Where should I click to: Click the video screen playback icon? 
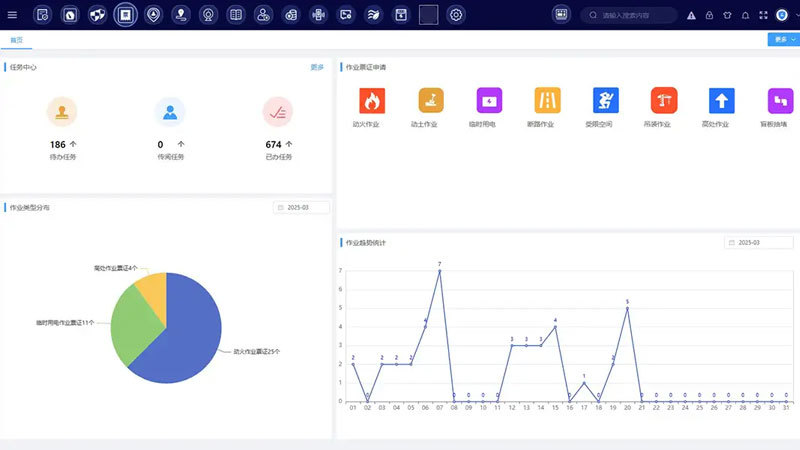346,15
